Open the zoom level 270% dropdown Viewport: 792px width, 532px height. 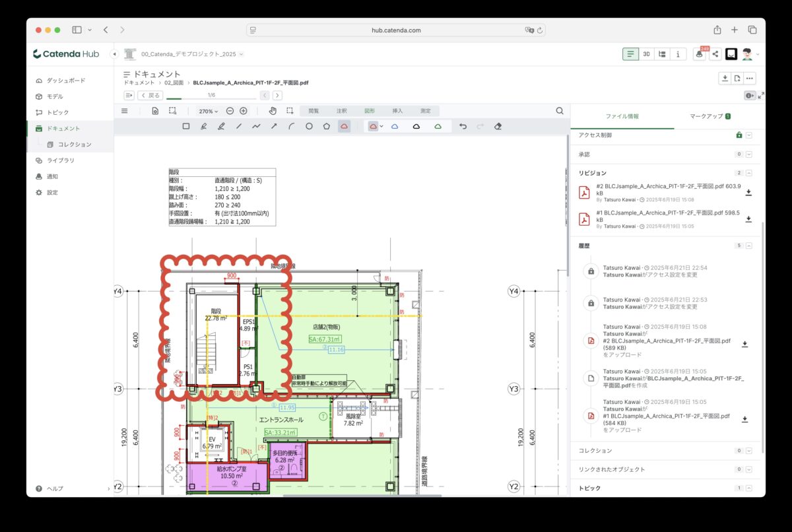(209, 111)
